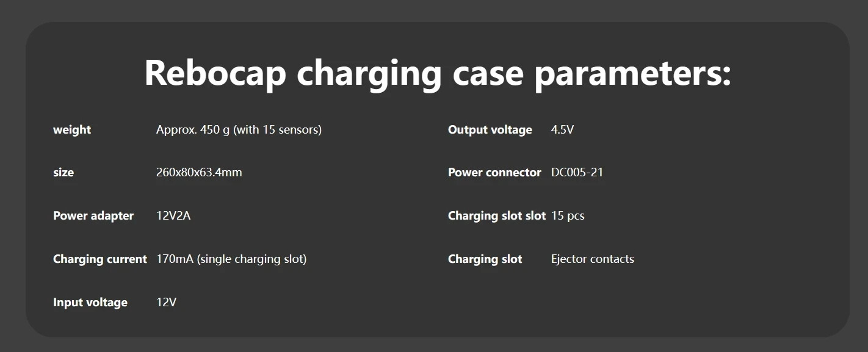The image size is (868, 352).
Task: Click the "Approx. 450 g (with 15 sensors)" value
Action: [239, 130]
